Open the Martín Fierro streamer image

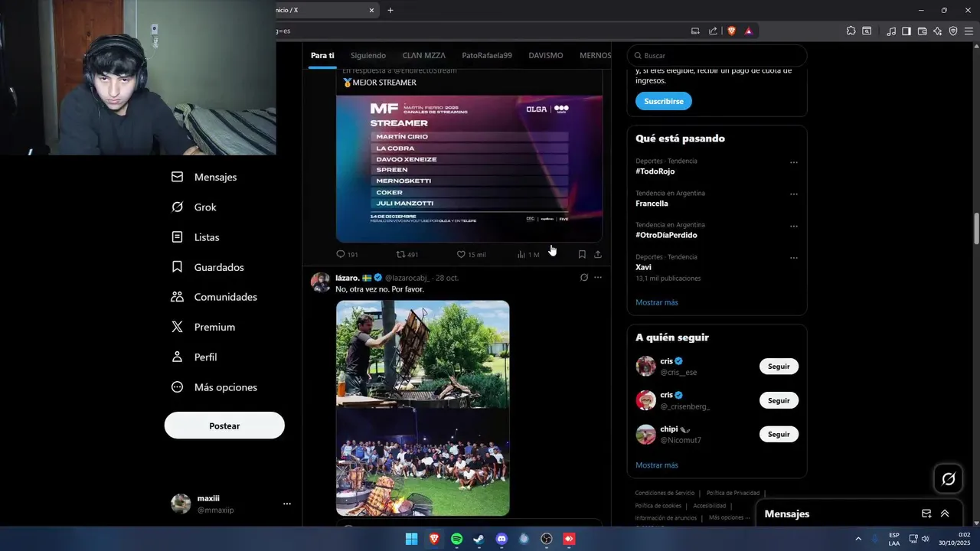click(469, 168)
